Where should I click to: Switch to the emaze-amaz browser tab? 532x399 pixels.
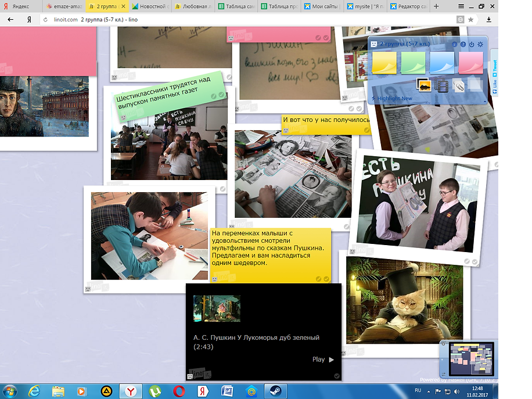(x=64, y=6)
